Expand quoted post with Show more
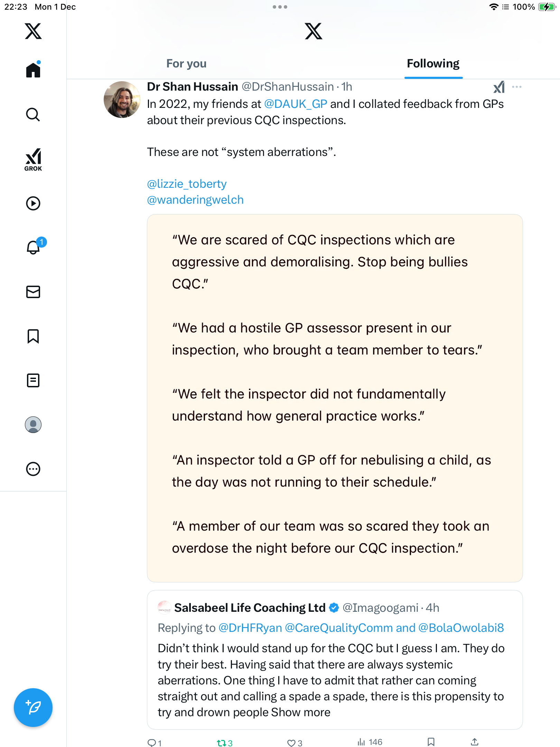 [x=301, y=712]
